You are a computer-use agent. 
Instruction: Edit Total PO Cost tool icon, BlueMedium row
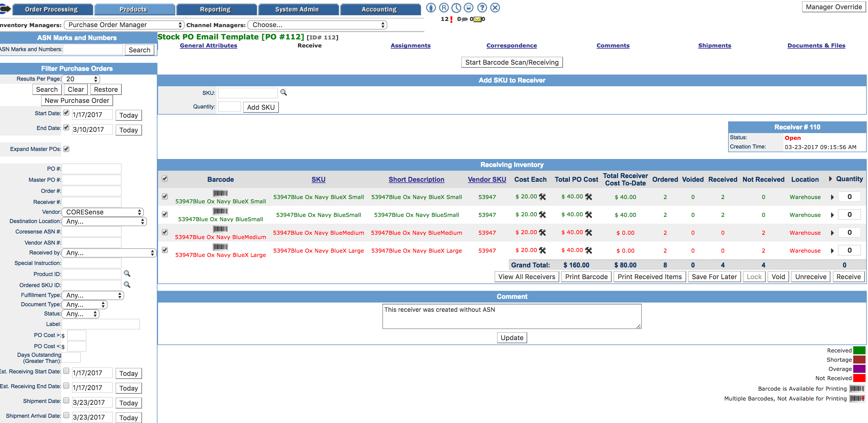[589, 232]
